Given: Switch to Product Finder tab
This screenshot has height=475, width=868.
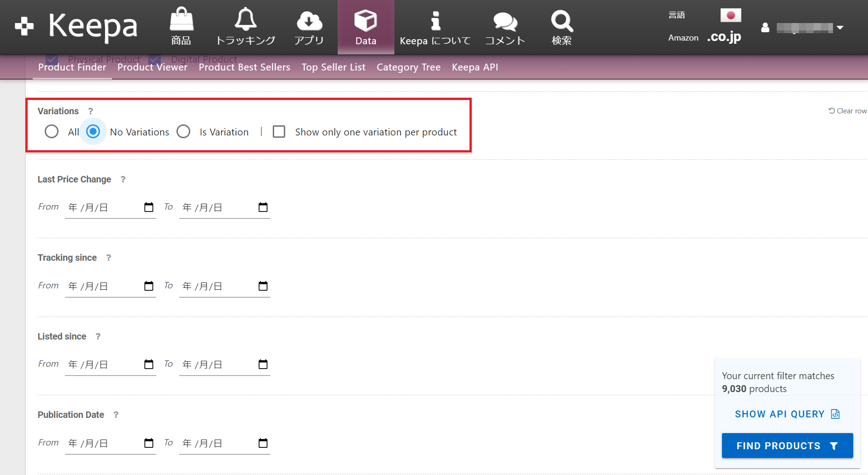Looking at the screenshot, I should tap(72, 67).
